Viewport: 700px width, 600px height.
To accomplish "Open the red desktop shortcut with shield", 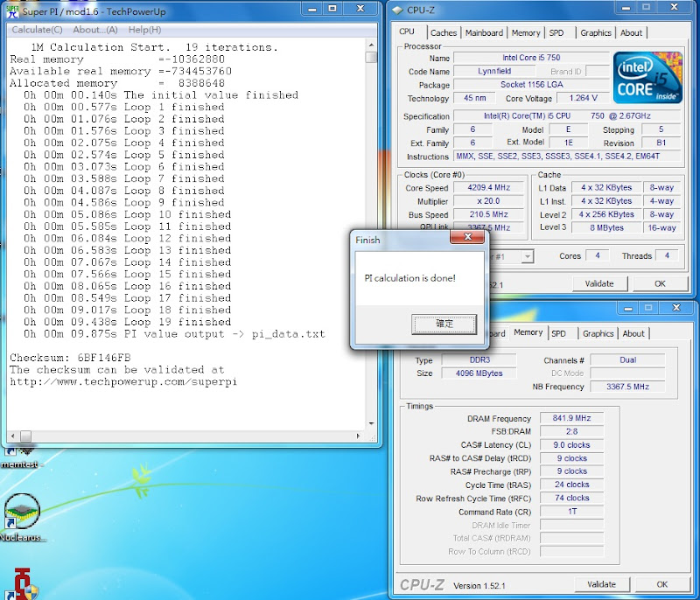I will pyautogui.click(x=23, y=583).
